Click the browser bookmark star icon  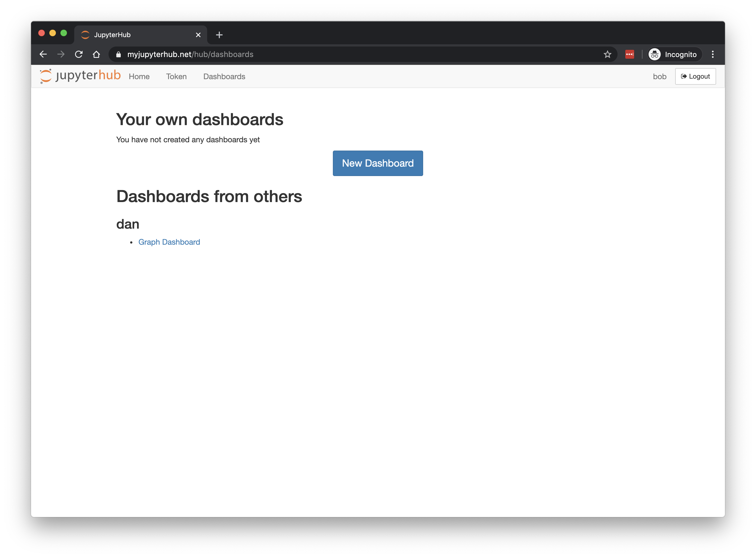tap(607, 55)
